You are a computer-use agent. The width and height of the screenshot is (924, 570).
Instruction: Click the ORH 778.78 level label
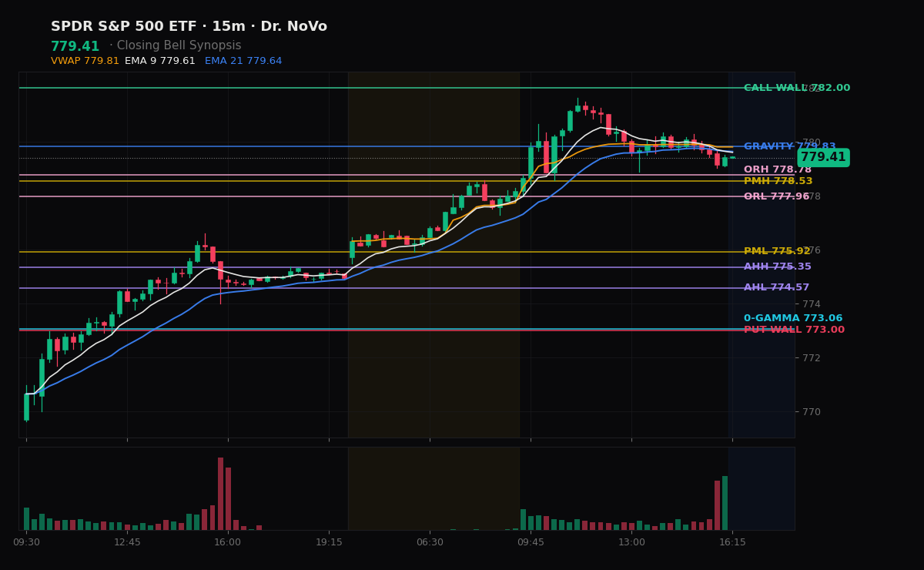pos(778,169)
